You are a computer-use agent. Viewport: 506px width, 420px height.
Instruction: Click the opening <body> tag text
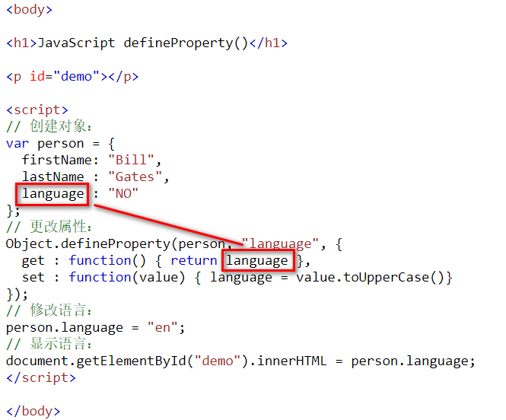(x=29, y=9)
